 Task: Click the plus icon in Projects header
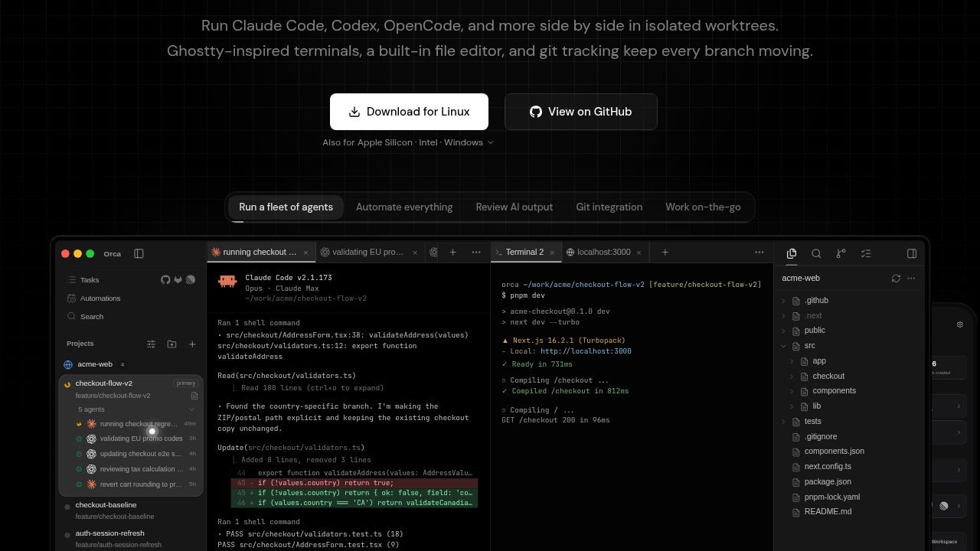pos(192,344)
